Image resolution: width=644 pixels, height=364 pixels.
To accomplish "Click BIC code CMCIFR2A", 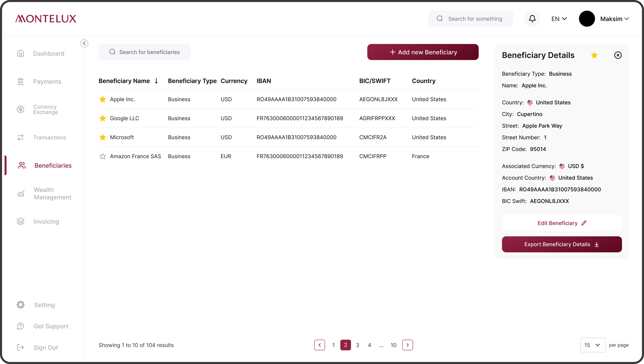I will coord(373,138).
